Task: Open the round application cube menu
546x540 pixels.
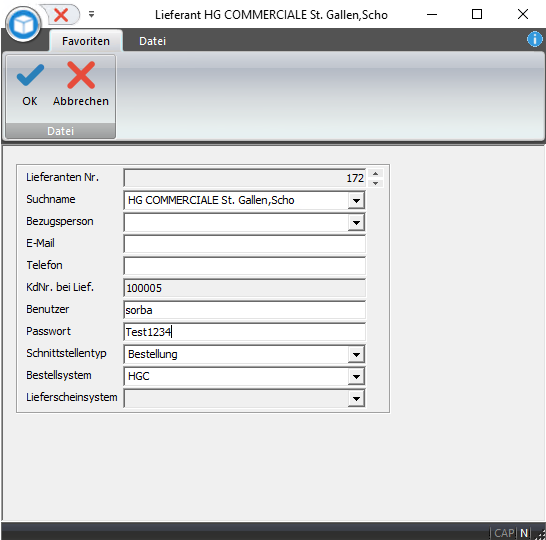Action: [23, 24]
